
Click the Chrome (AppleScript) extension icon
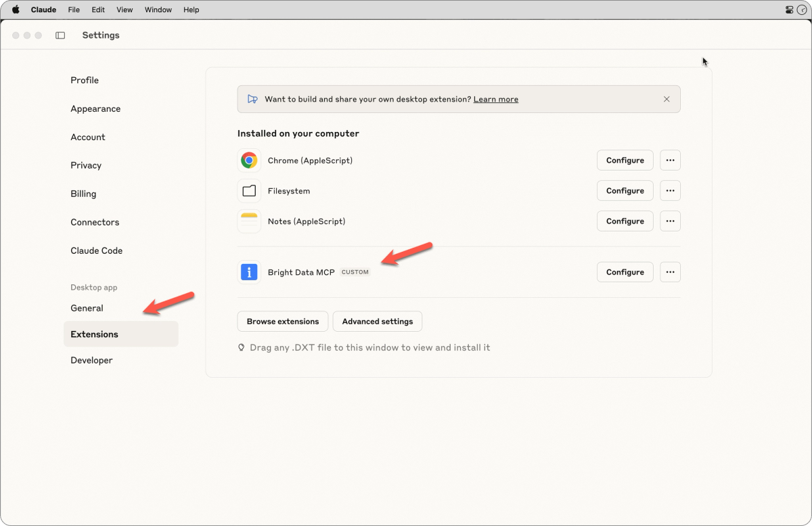click(x=249, y=160)
